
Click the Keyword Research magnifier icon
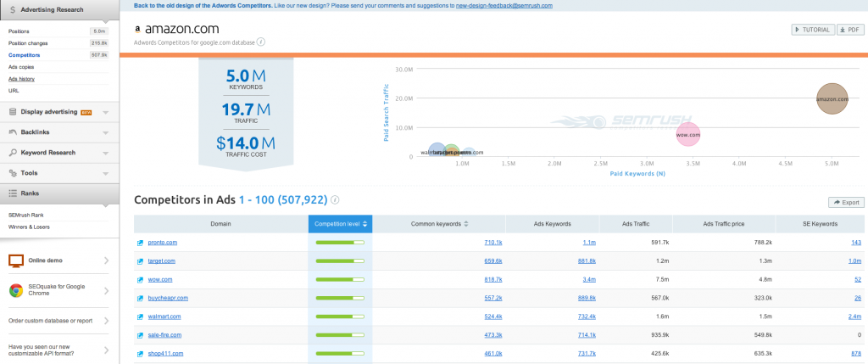13,153
